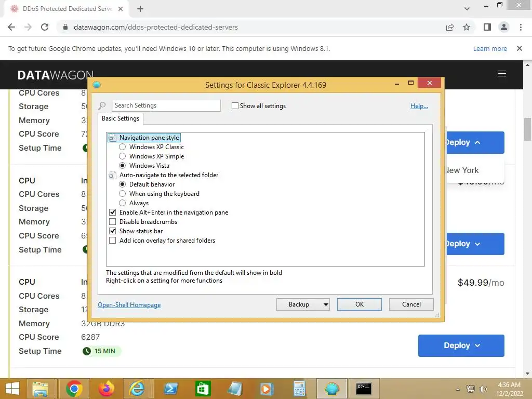The width and height of the screenshot is (532, 399).
Task: Open the Command Prompt taskbar icon
Action: (x=363, y=389)
